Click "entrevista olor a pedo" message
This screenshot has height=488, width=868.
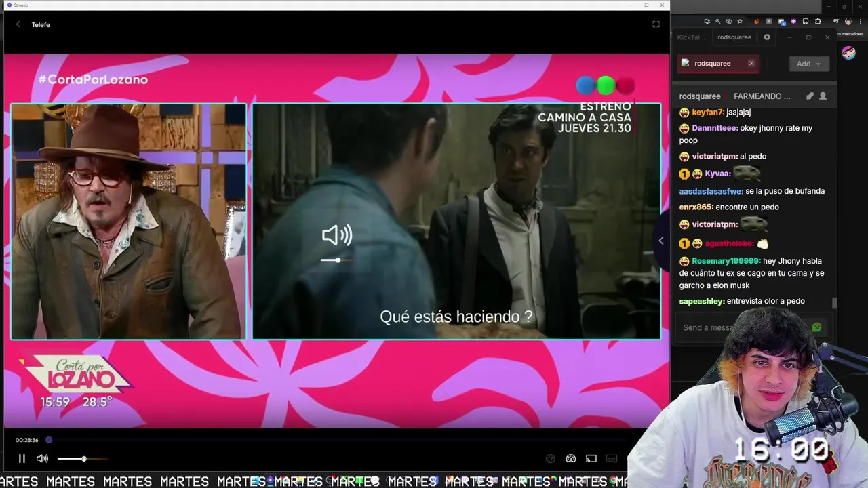click(x=766, y=301)
